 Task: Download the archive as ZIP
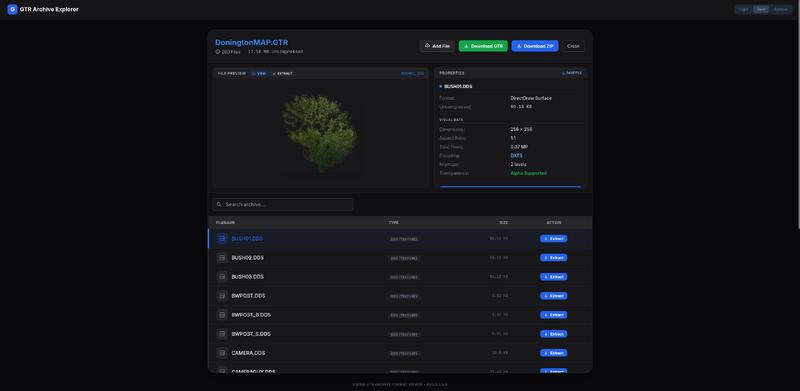[x=535, y=46]
